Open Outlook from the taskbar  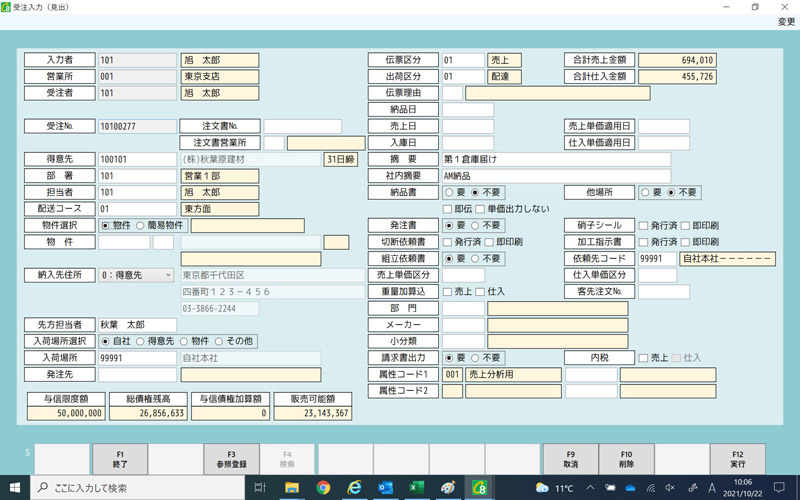click(385, 488)
